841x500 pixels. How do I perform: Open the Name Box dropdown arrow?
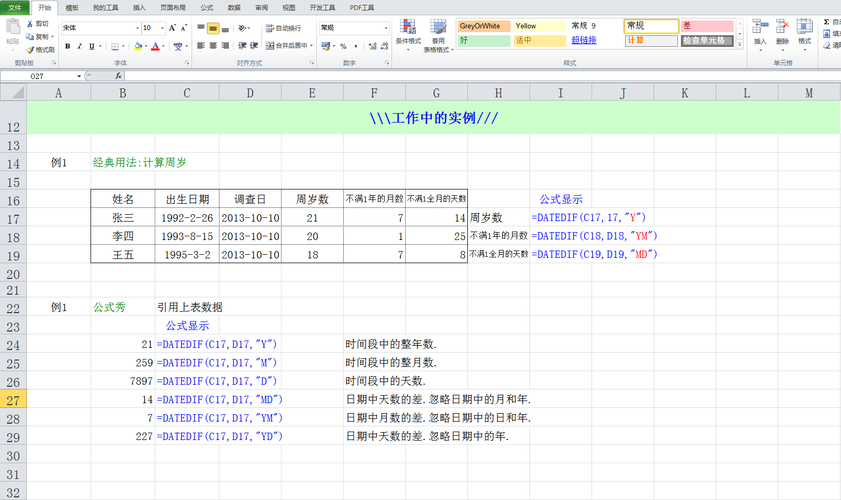(x=79, y=76)
